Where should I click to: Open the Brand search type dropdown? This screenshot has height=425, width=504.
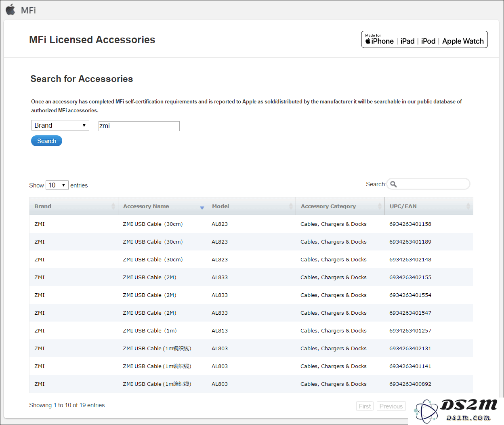click(x=60, y=125)
